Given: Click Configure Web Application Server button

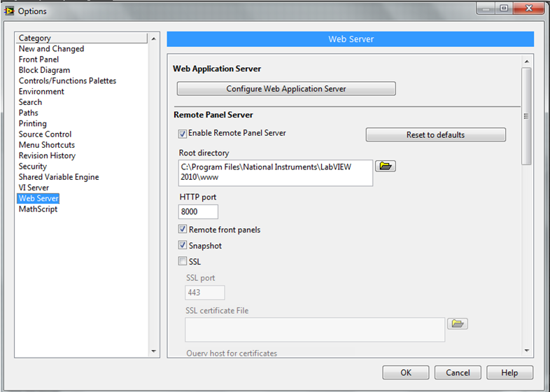Looking at the screenshot, I should [286, 89].
